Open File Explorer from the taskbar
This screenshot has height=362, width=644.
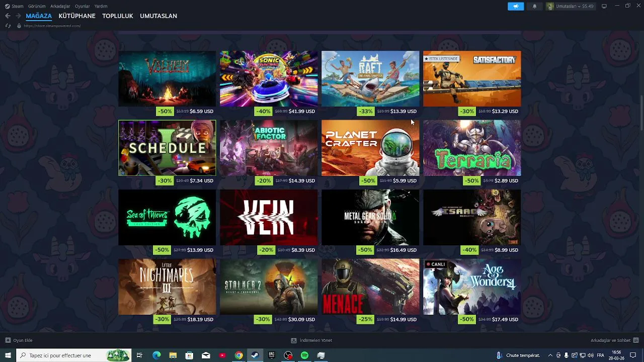[x=173, y=355]
